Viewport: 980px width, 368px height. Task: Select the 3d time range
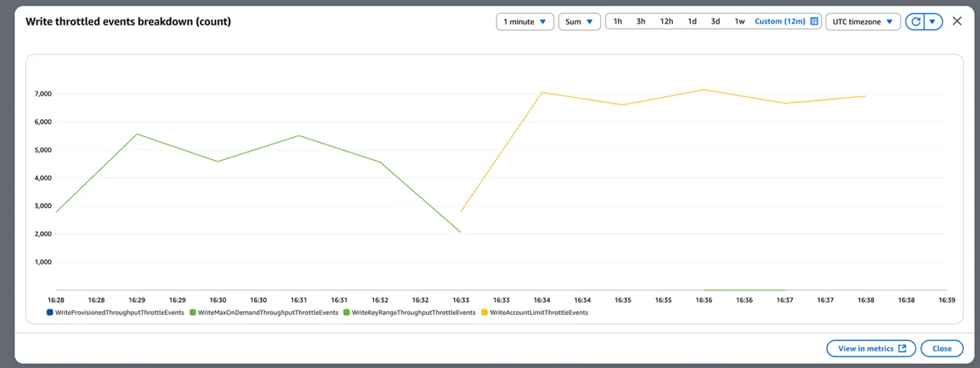point(715,22)
